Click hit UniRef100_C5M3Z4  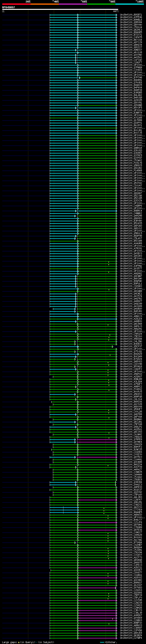[x=131, y=334]
